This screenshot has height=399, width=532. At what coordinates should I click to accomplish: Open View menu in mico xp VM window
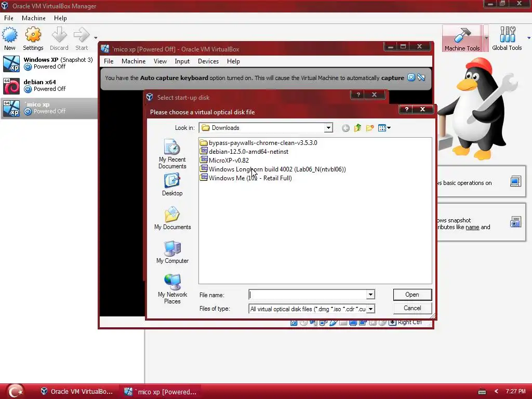tap(160, 61)
